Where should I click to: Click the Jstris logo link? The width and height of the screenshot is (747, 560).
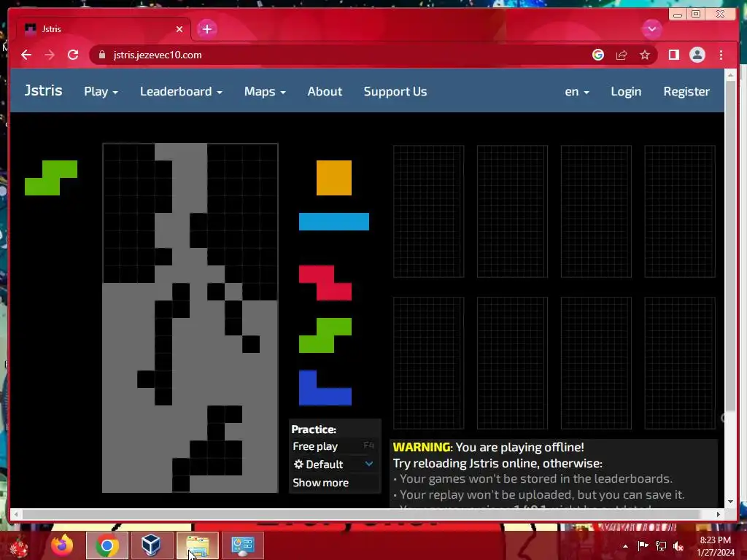tap(43, 90)
